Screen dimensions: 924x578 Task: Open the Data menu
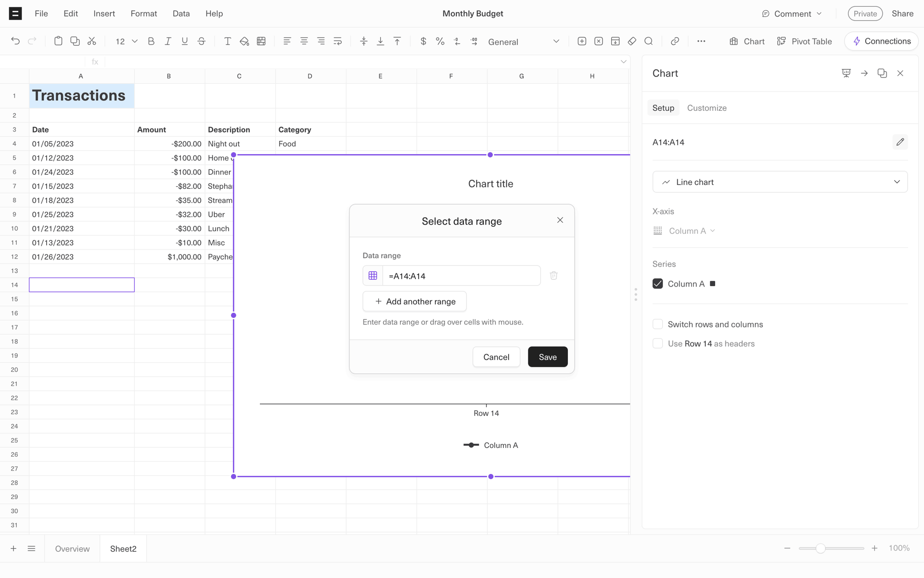click(x=181, y=13)
